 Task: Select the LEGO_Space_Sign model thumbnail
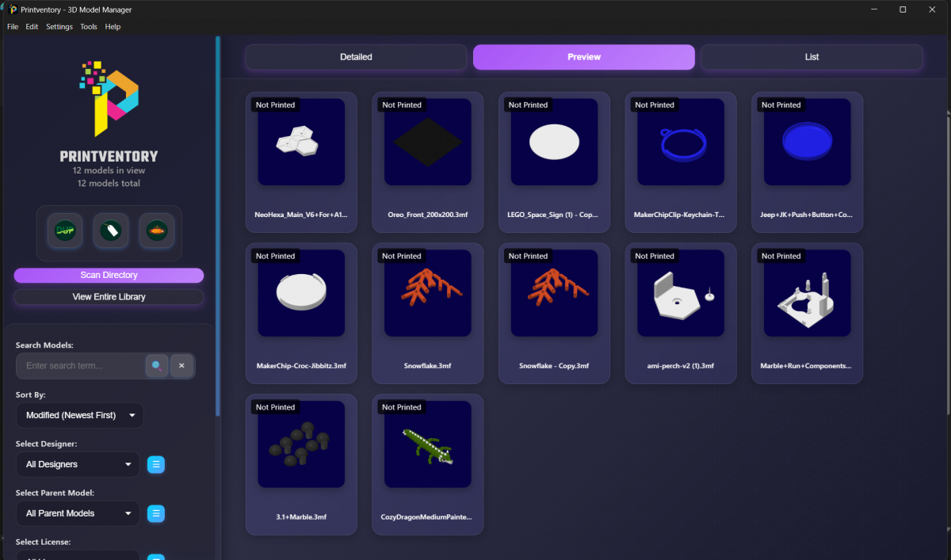click(555, 142)
